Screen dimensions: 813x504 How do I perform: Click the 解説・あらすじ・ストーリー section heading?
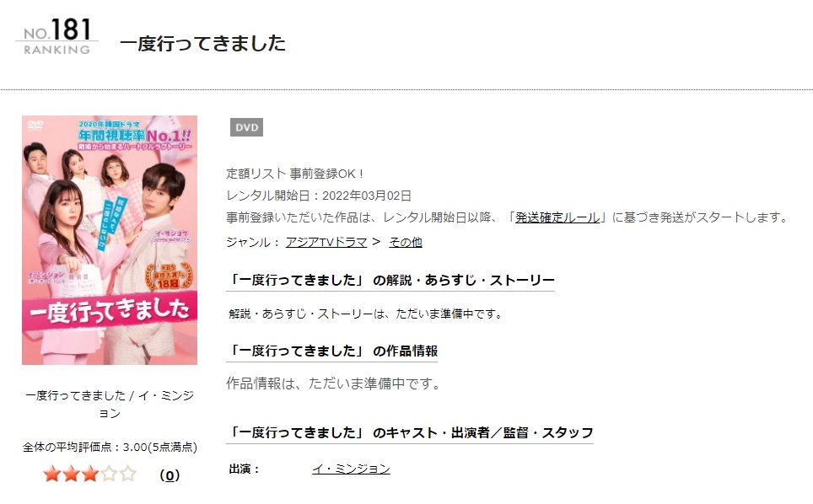[x=390, y=280]
